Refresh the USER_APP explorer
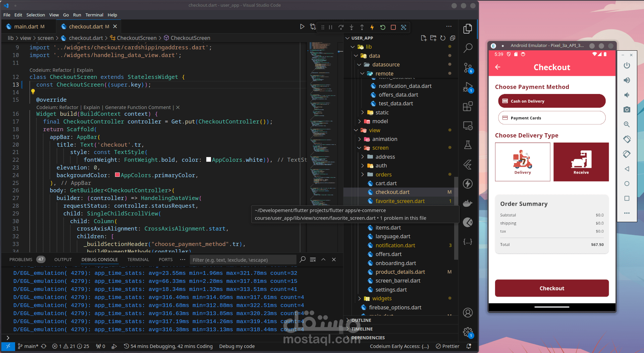Image resolution: width=644 pixels, height=353 pixels. click(x=443, y=38)
